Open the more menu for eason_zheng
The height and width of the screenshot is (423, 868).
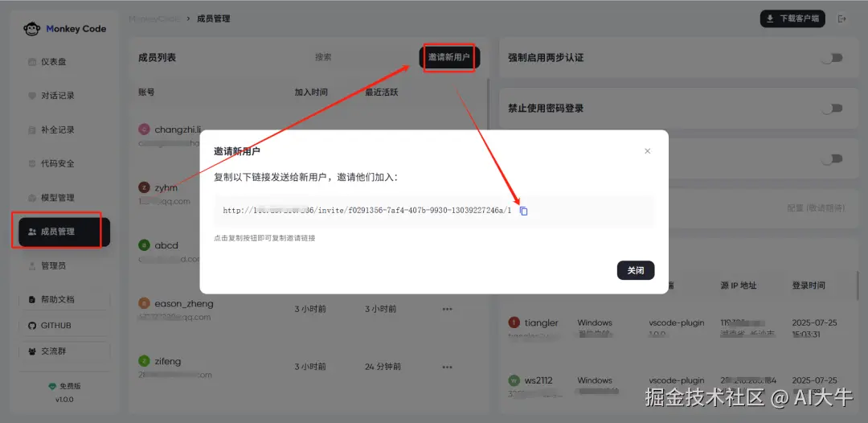(x=448, y=309)
